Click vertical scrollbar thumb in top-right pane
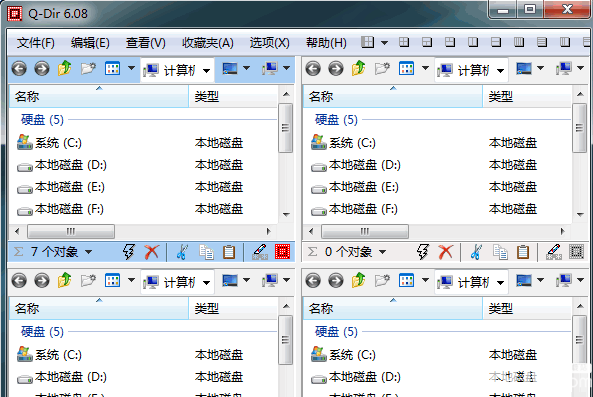593x397 pixels. pyautogui.click(x=580, y=128)
